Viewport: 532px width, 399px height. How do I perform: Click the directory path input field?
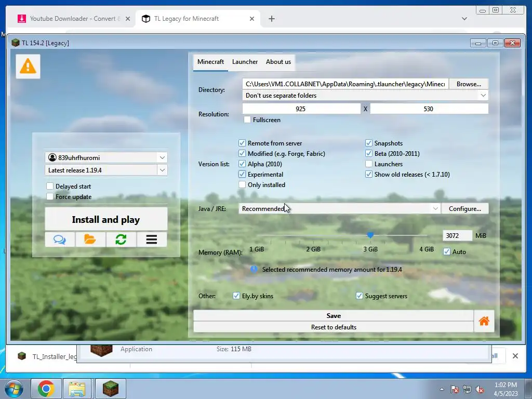point(345,84)
